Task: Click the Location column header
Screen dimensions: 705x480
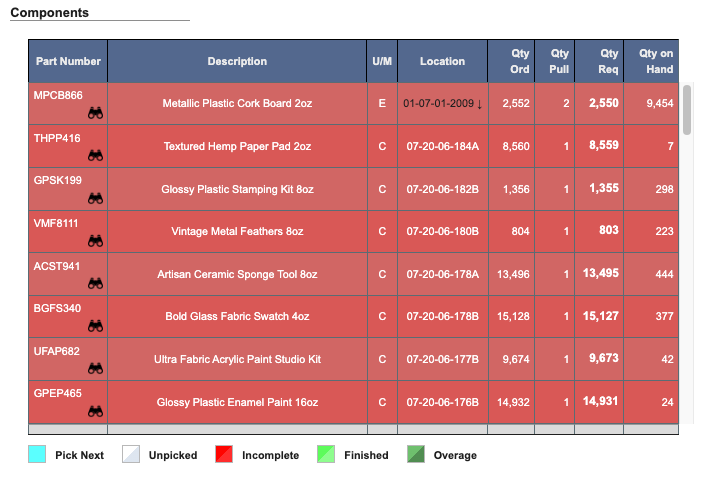Action: [442, 61]
